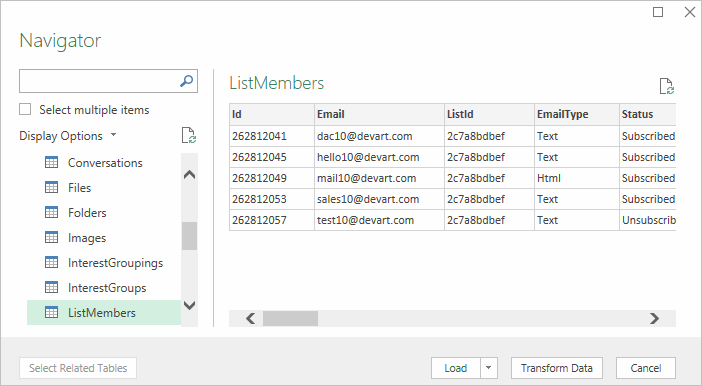Viewport: 702px width, 386px height.
Task: Focus the Navigator search field
Action: tap(98, 81)
